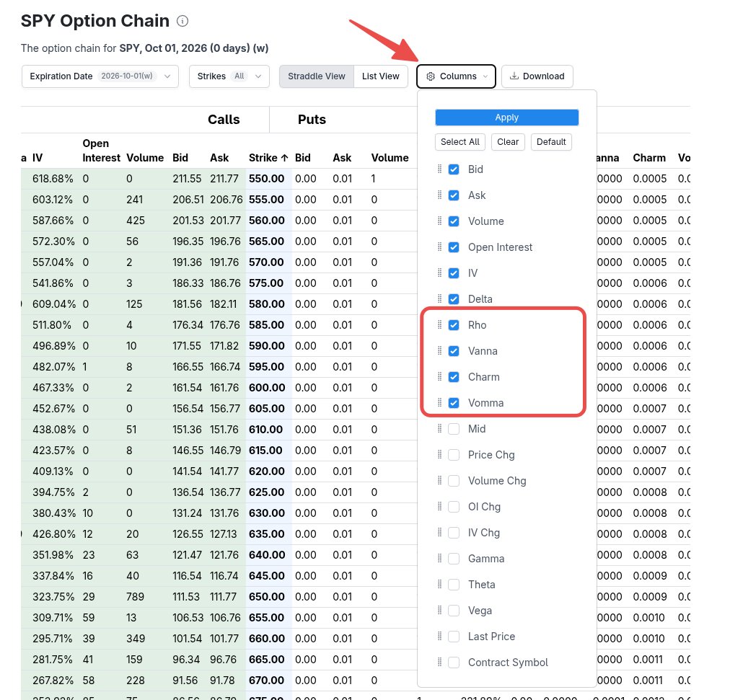Image resolution: width=730 pixels, height=700 pixels.
Task: Enable the Mid column checkbox
Action: pyautogui.click(x=454, y=429)
